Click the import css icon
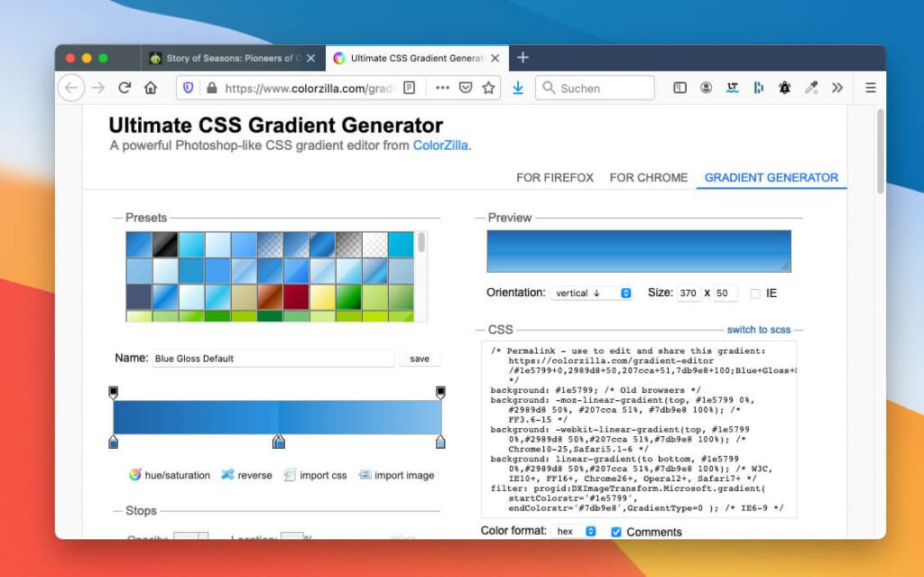Image resolution: width=924 pixels, height=577 pixels. point(289,475)
